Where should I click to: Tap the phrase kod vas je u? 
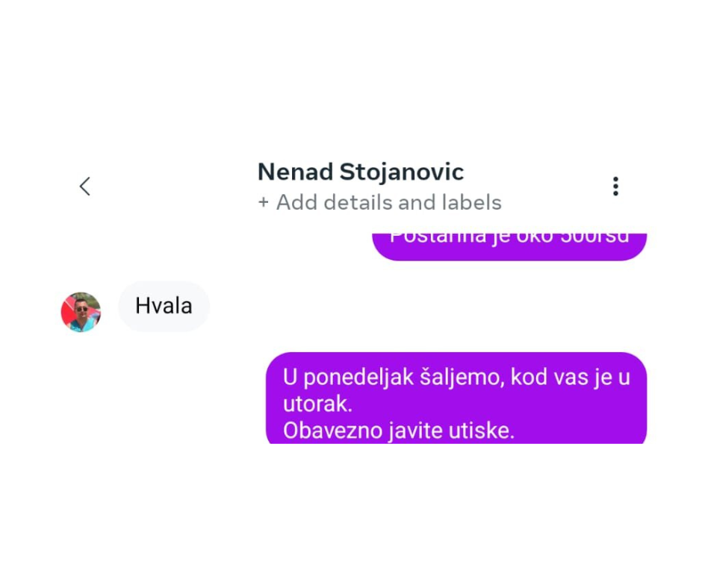pos(571,378)
